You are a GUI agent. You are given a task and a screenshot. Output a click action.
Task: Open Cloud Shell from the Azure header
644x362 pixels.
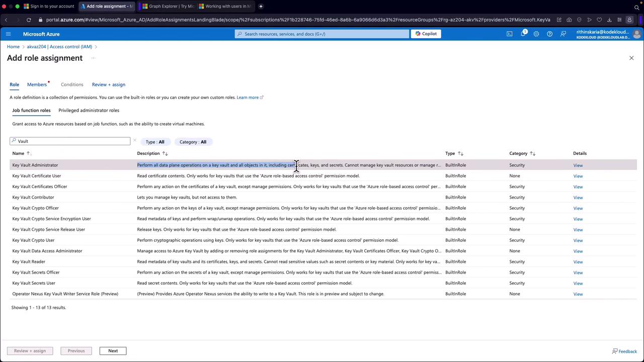(x=509, y=34)
